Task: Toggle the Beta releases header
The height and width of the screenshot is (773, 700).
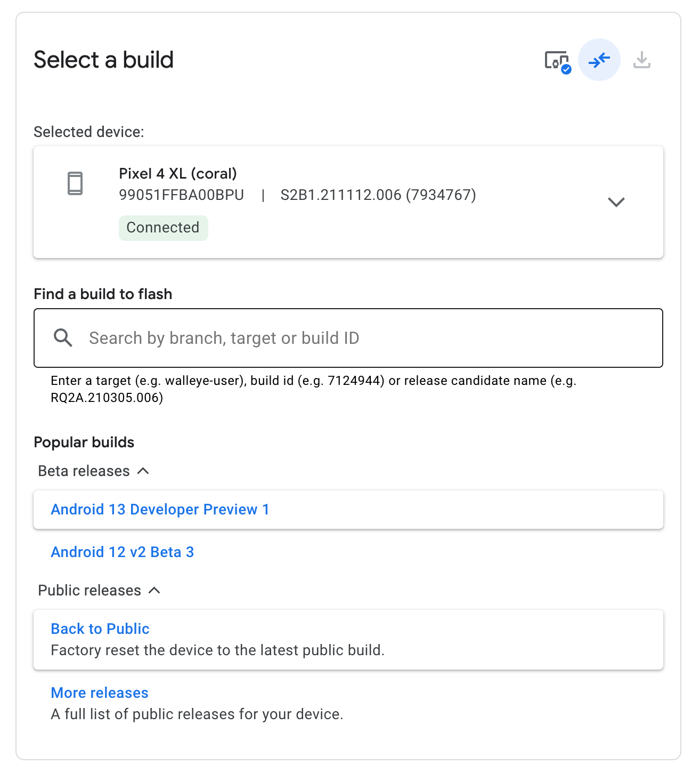Action: click(x=83, y=471)
